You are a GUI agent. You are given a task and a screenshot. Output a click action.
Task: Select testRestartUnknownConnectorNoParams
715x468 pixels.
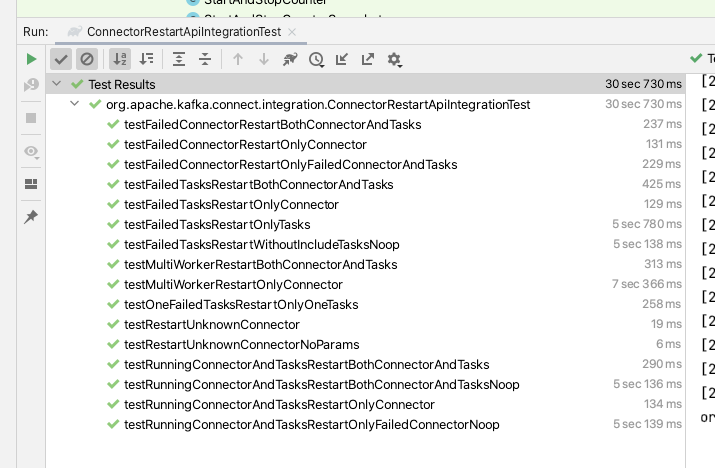pos(365,345)
